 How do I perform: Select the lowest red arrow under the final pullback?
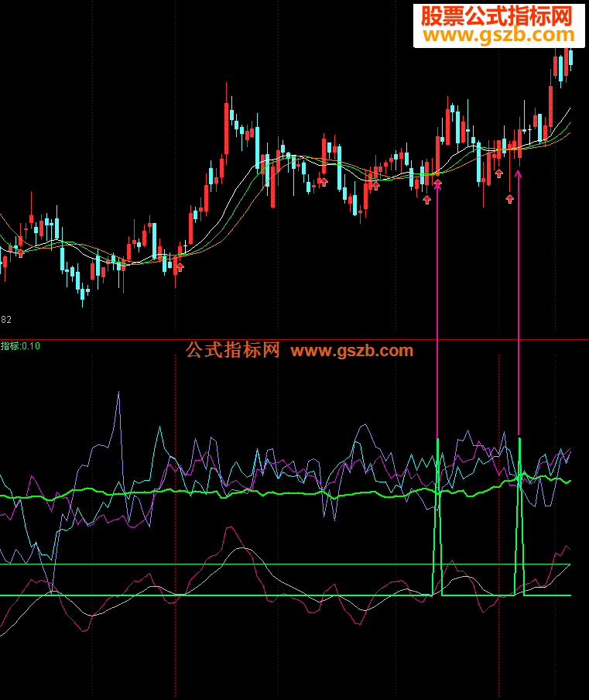[510, 199]
